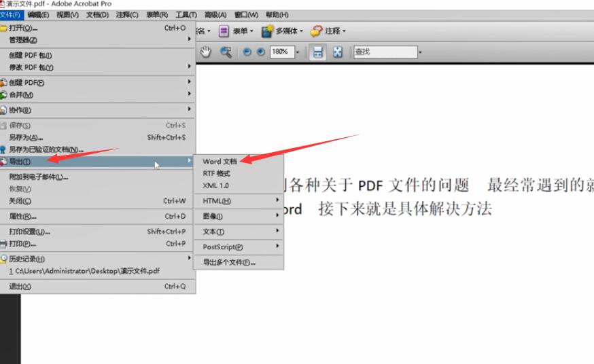This screenshot has height=364, width=594.
Task: Expand the HTML(H) submenu
Action: (239, 201)
